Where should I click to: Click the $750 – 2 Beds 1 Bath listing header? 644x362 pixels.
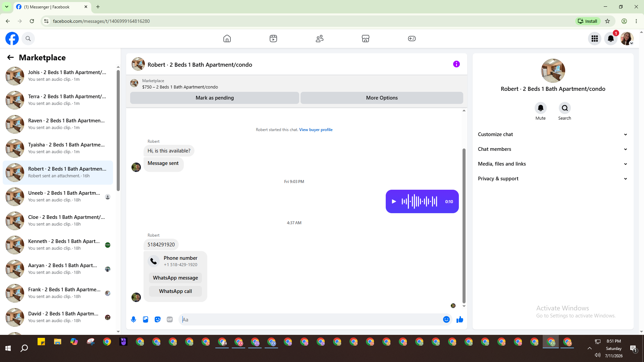[180, 87]
